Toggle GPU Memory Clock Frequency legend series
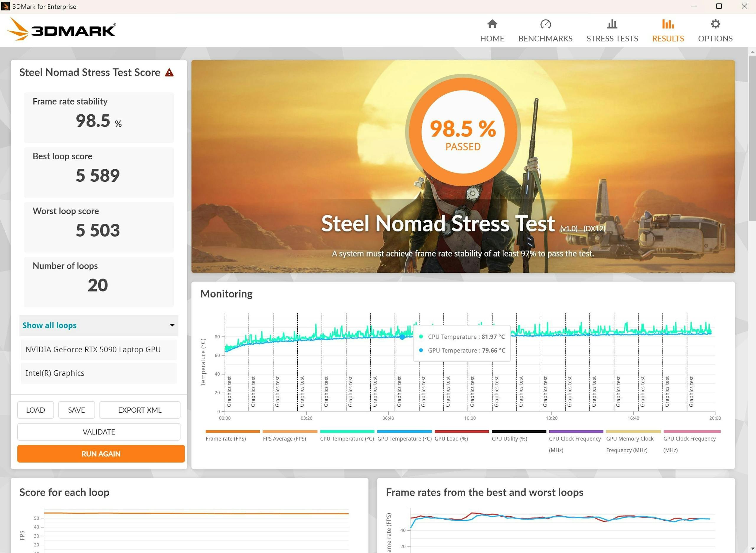Screen dimensions: 756x553 630,444
